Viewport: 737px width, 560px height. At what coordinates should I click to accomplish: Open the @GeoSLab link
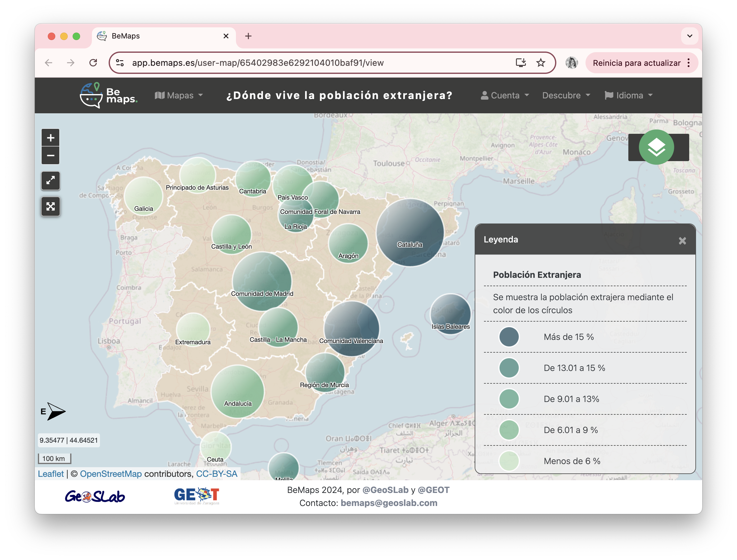coord(385,490)
